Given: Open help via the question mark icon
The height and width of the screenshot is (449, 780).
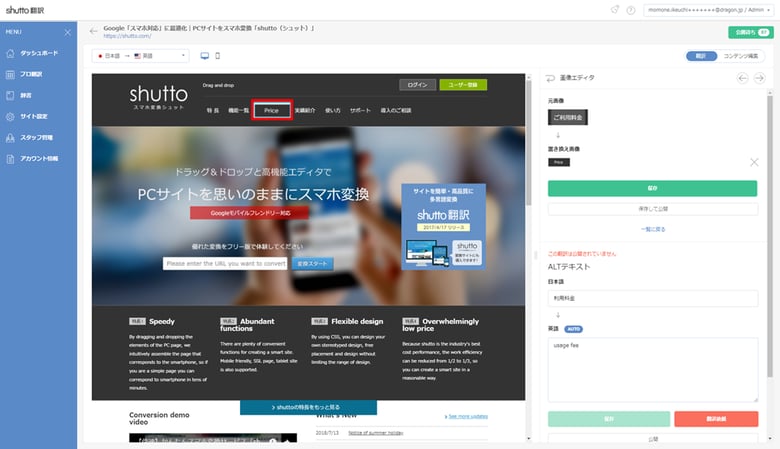Looking at the screenshot, I should coord(631,10).
